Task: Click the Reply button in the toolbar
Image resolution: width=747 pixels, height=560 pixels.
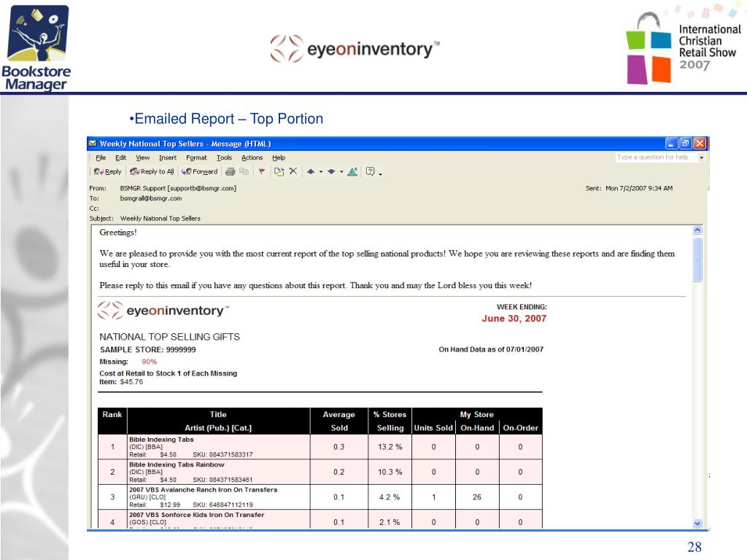Action: [x=108, y=171]
